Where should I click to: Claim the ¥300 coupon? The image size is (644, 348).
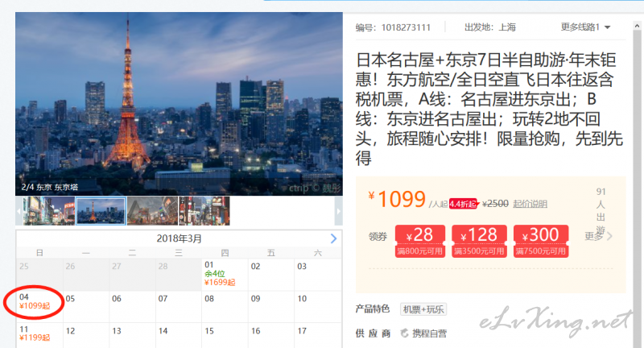point(541,241)
